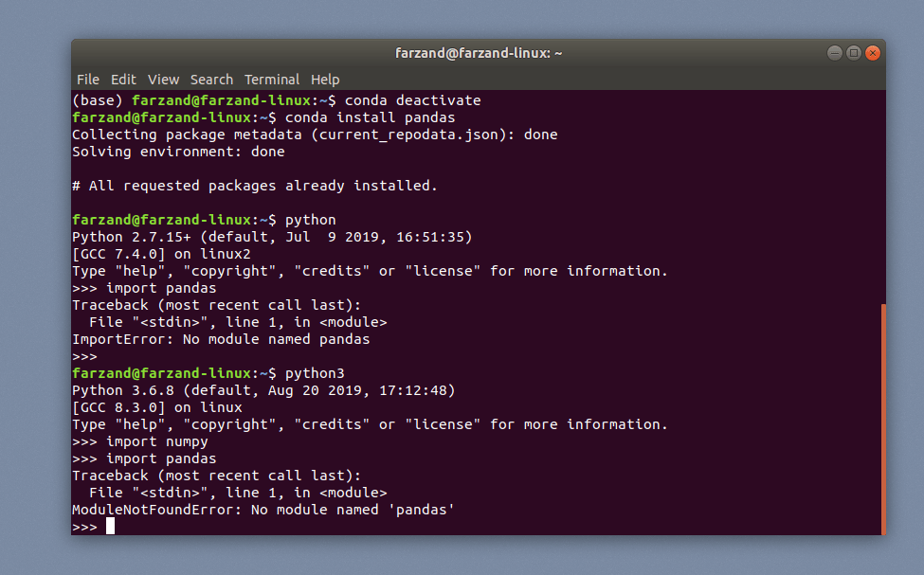The image size is (924, 575).
Task: Open the Search menu
Action: [x=210, y=80]
